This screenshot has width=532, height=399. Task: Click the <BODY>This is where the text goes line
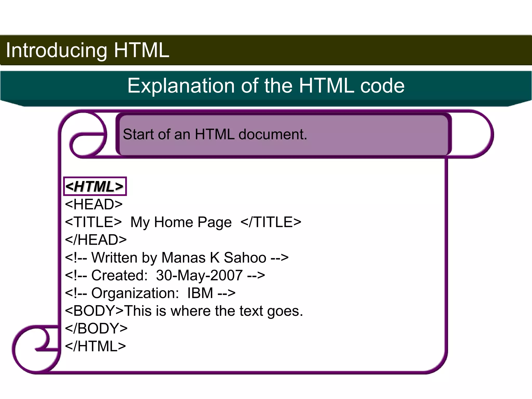click(x=184, y=311)
